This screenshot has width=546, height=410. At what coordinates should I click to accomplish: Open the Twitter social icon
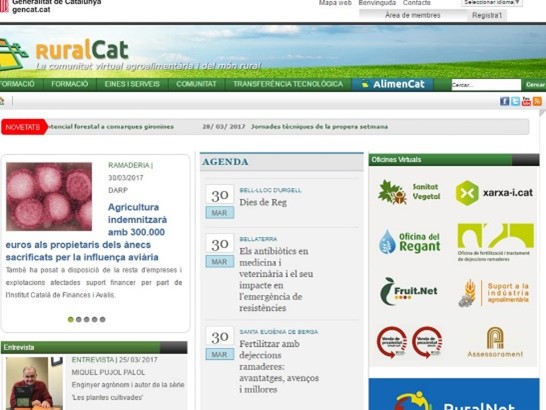(515, 101)
